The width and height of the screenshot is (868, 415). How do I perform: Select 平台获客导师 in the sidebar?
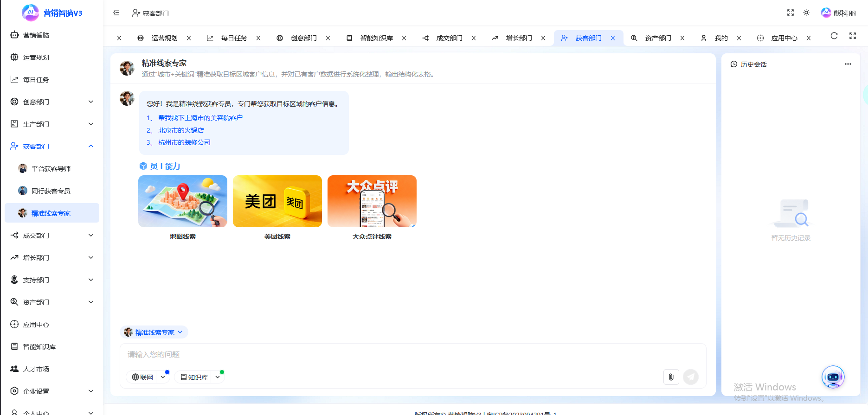point(52,169)
